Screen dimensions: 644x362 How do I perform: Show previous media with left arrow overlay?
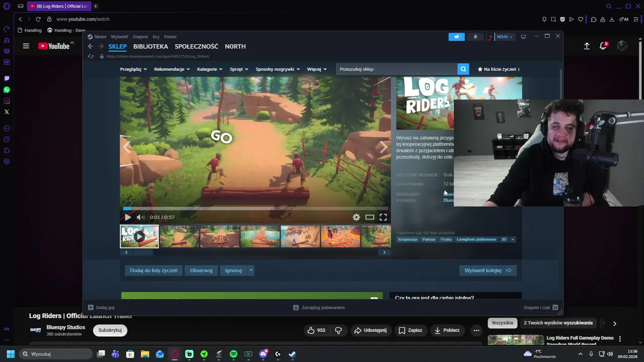(126, 147)
